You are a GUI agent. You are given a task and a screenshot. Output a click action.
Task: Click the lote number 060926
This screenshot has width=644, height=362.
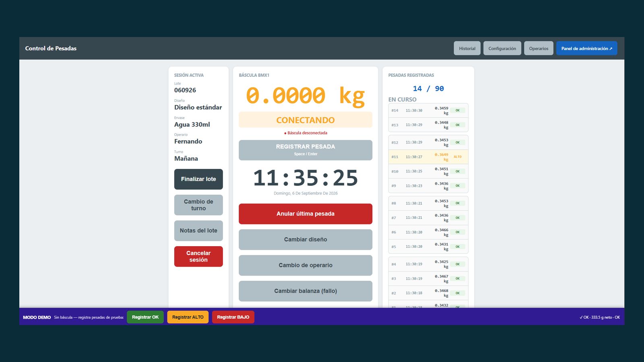click(x=185, y=90)
